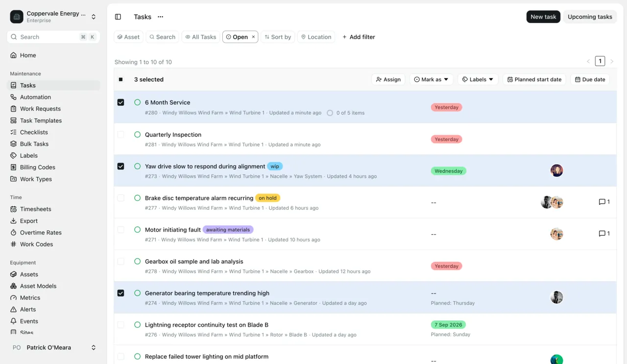The height and width of the screenshot is (364, 627).
Task: Click the awaiting materials label tag
Action: coord(228,229)
